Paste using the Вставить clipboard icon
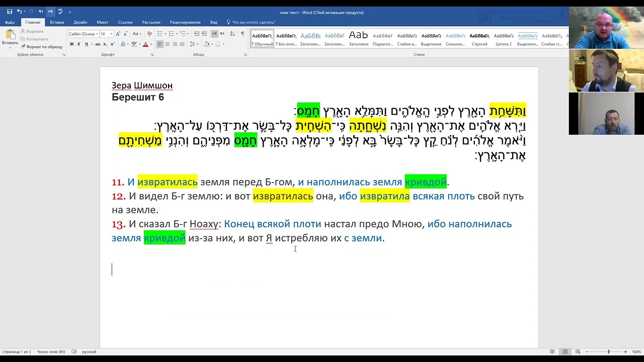The width and height of the screenshot is (644, 362). click(x=10, y=34)
